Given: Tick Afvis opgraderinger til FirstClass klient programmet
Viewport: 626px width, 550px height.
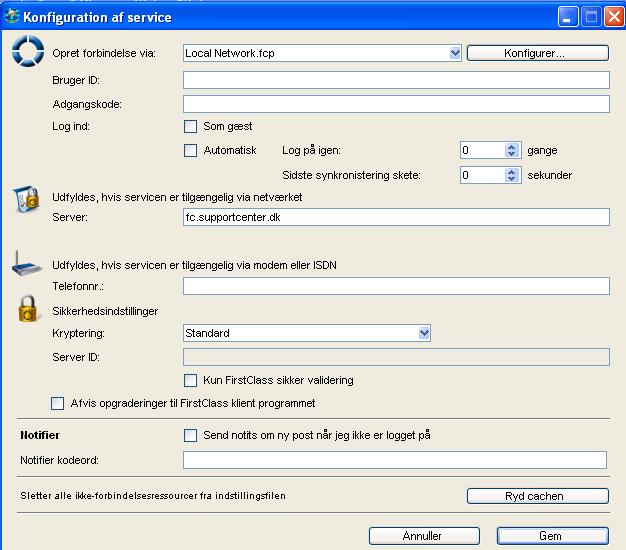Looking at the screenshot, I should (x=57, y=404).
